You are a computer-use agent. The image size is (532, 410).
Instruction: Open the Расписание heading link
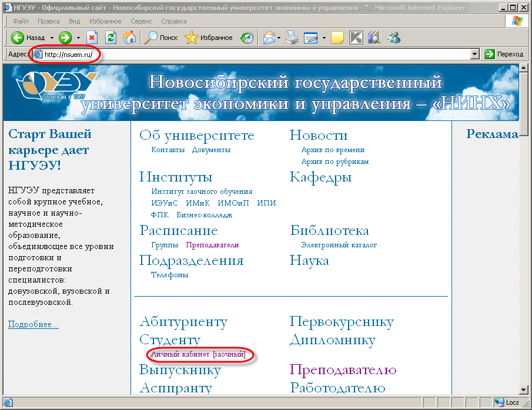click(x=179, y=231)
